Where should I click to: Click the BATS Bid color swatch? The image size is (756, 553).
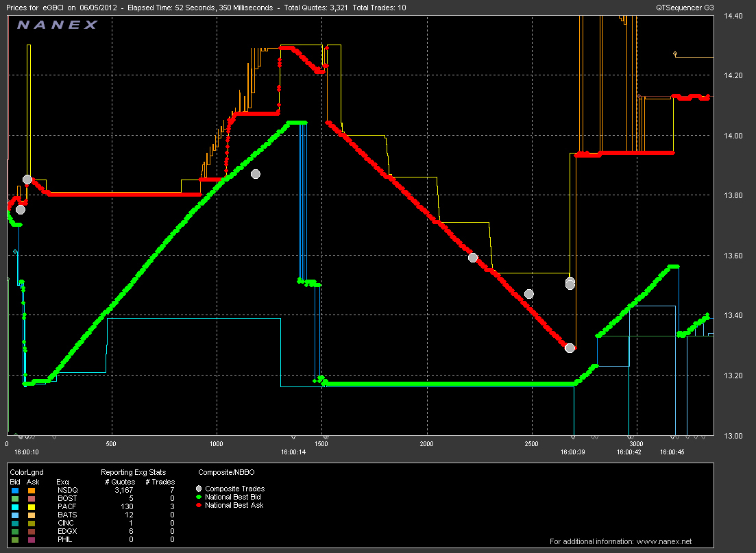(15, 515)
